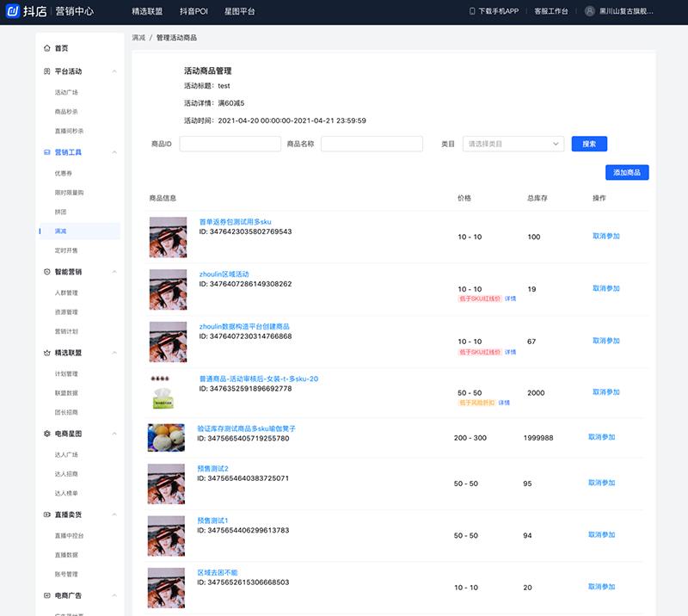Click the 智能营销 sidebar section icon
The width and height of the screenshot is (688, 616).
pyautogui.click(x=46, y=272)
